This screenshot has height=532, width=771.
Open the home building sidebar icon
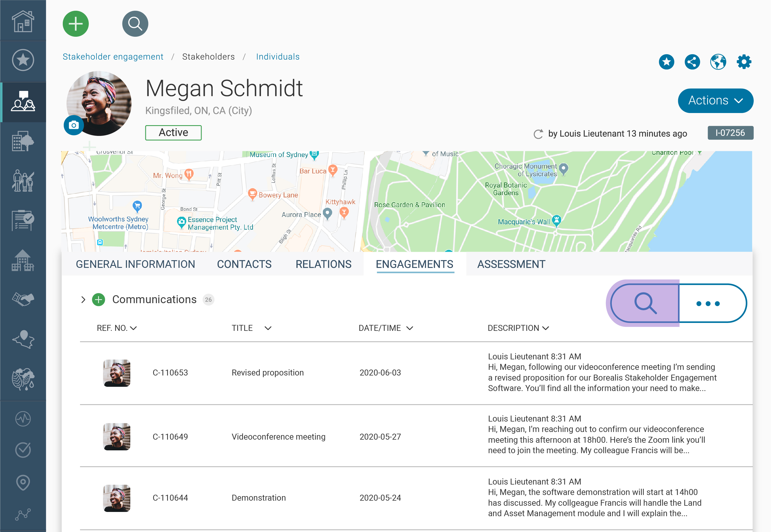pos(23,21)
